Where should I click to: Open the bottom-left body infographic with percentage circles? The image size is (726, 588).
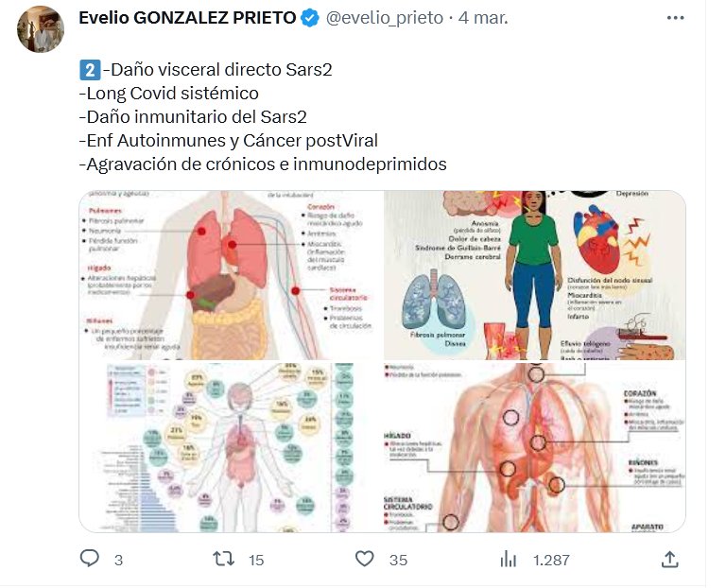(x=230, y=446)
